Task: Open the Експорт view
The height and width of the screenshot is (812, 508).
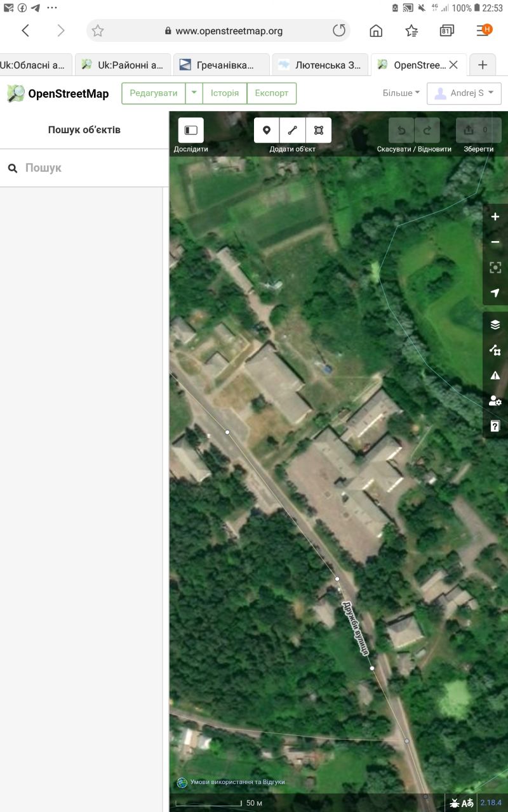Action: (272, 93)
